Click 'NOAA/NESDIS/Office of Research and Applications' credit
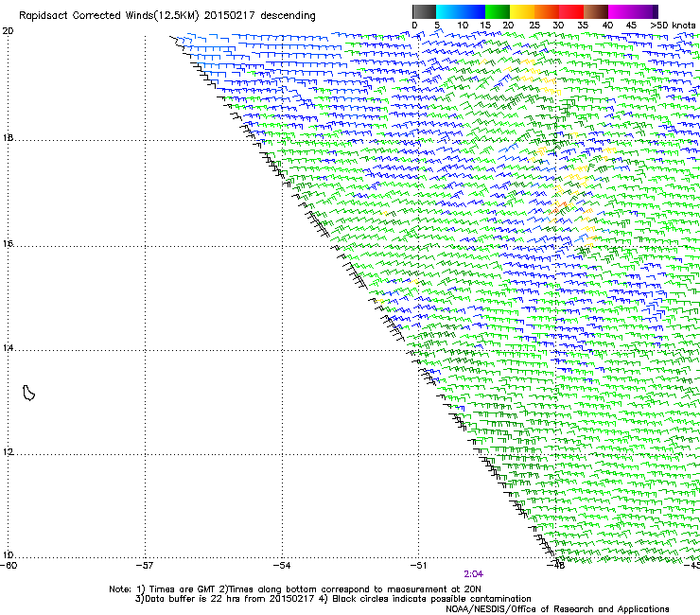700x615 pixels. [557, 609]
